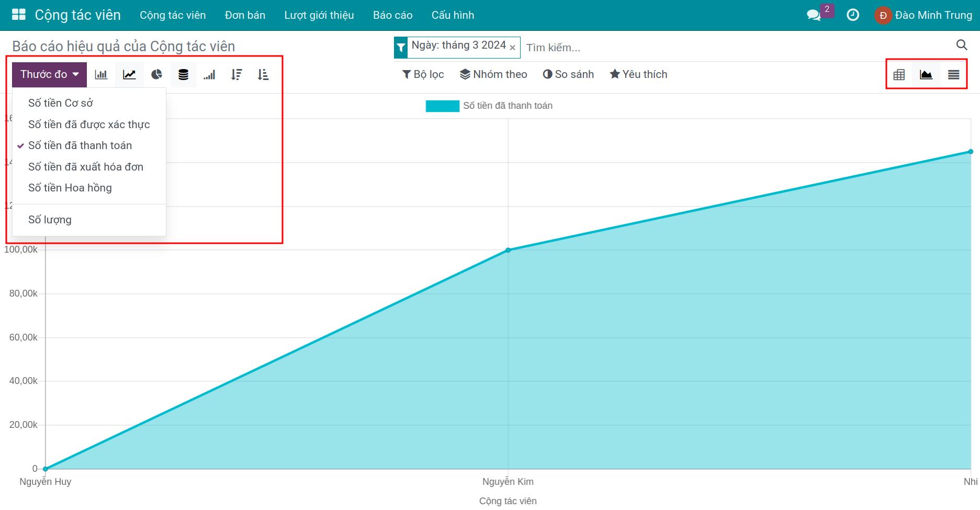
Task: Switch to pivot table view
Action: (899, 75)
